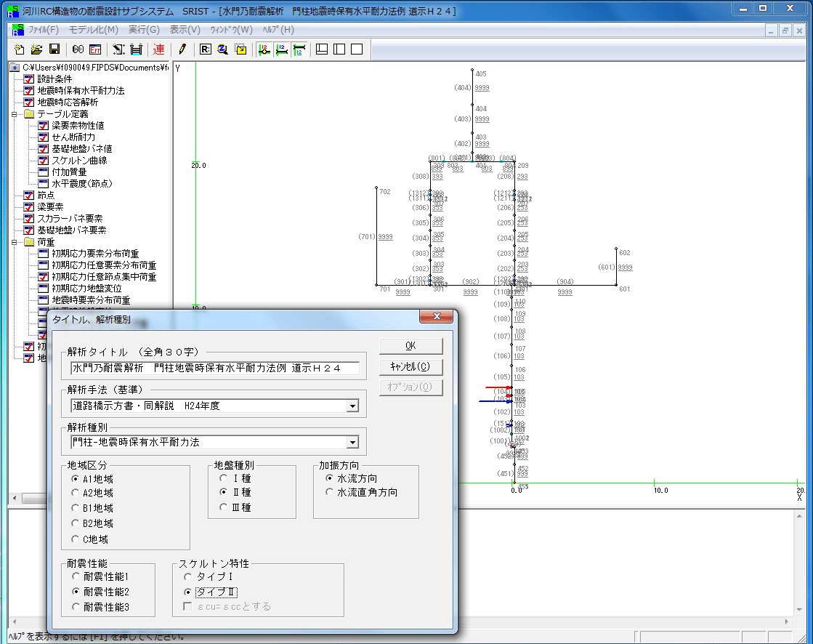Image resolution: width=813 pixels, height=644 pixels.
Task: Open the 実行(G) menu
Action: (144, 30)
